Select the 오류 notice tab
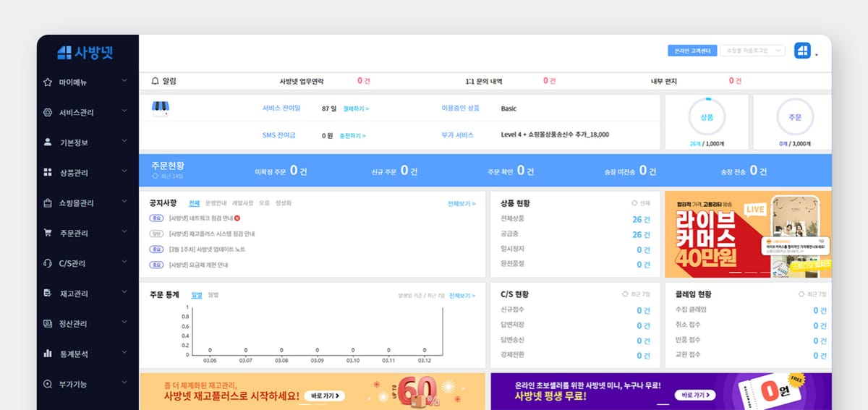The image size is (868, 410). click(x=264, y=203)
